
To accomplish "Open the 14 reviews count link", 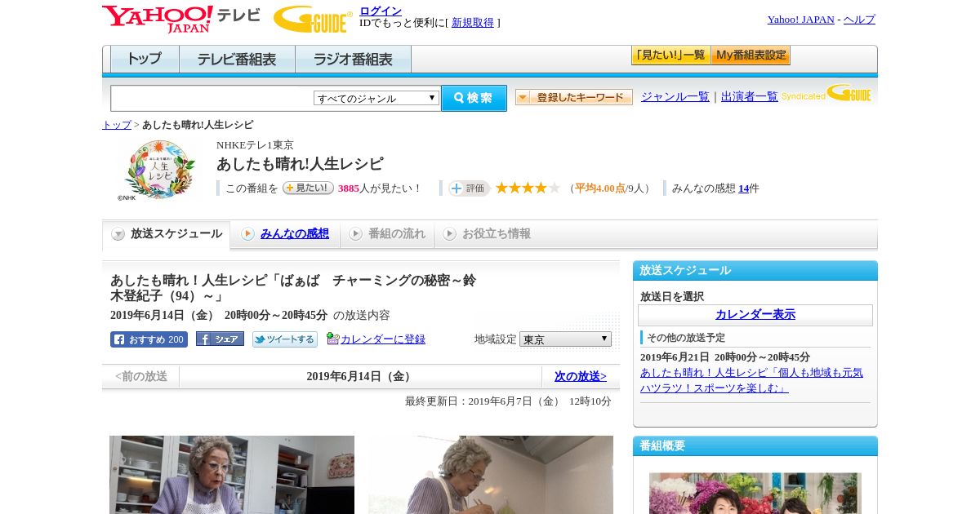I will point(743,188).
